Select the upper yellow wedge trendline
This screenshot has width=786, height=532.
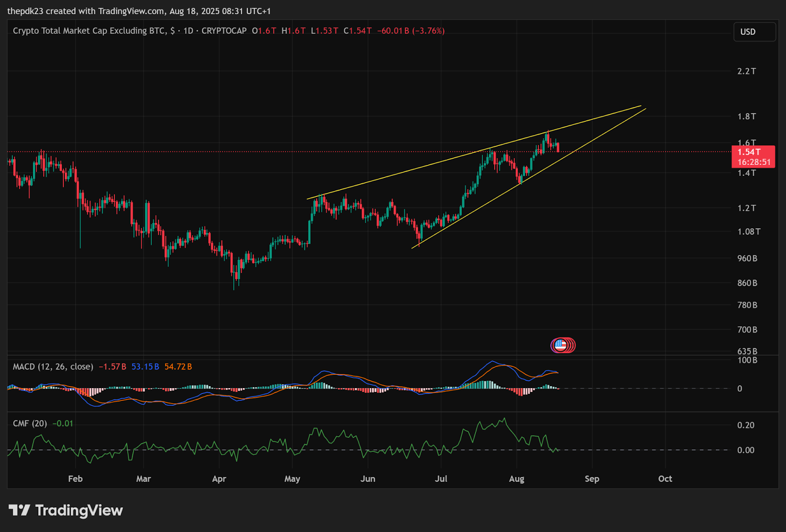(x=474, y=152)
